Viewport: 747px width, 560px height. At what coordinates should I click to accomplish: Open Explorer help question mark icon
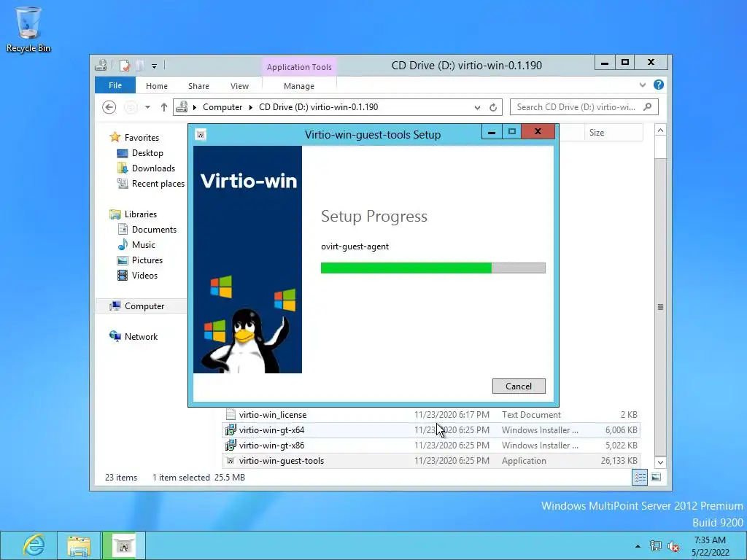point(659,85)
